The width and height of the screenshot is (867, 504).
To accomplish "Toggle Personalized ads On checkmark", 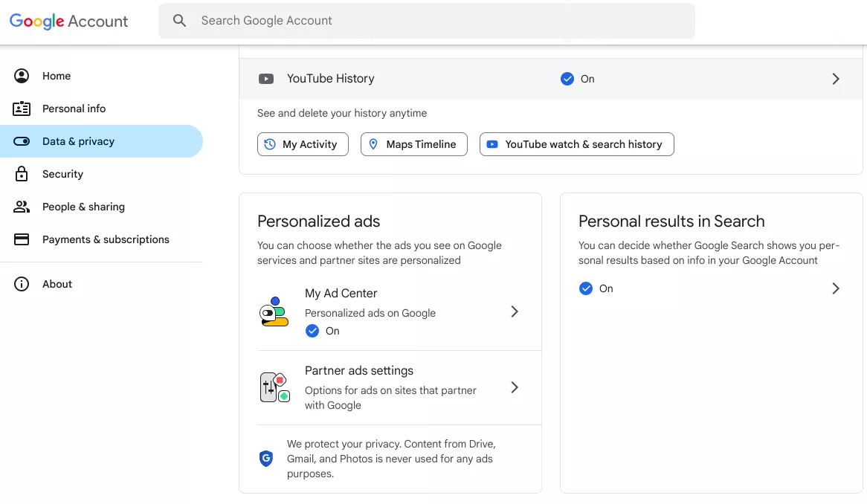I will (x=312, y=331).
